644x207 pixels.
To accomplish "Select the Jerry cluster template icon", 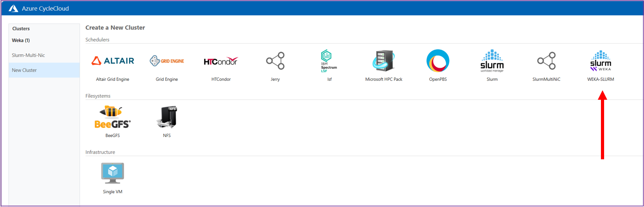I will point(275,61).
